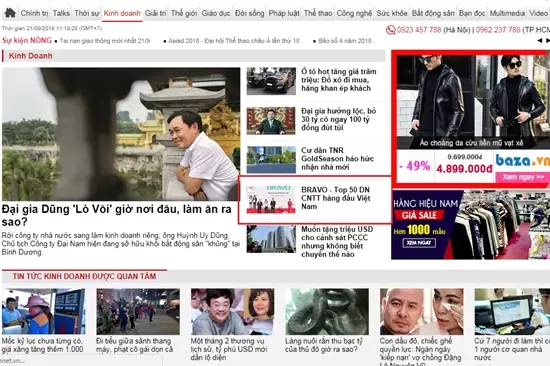
Task: Open the Con dấu đỏ couple thumbnail
Action: pyautogui.click(x=422, y=312)
